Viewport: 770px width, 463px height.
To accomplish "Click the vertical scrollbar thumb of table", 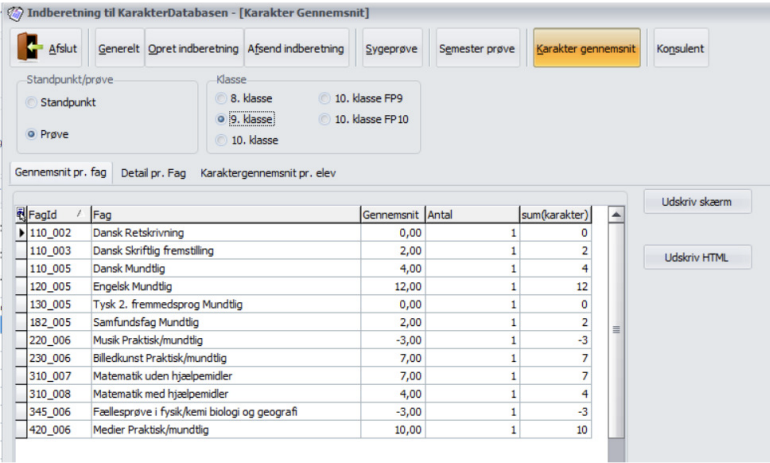I will (x=616, y=330).
